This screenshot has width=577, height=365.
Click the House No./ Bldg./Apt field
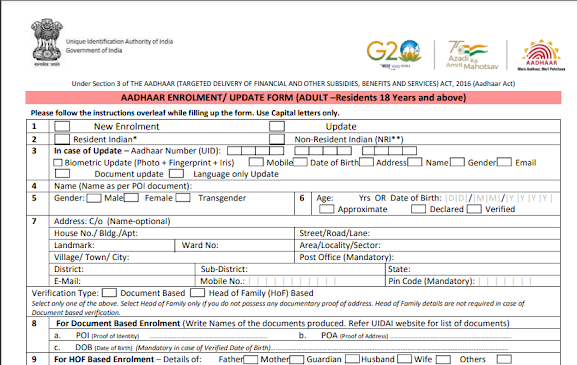[172, 233]
